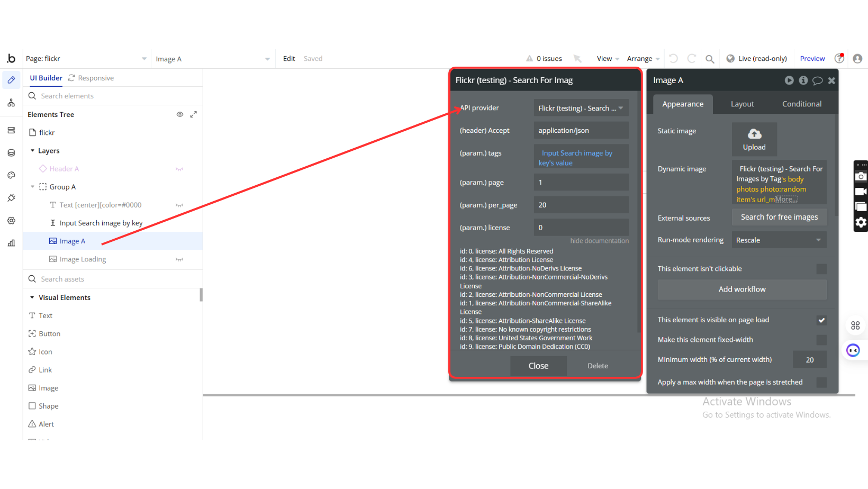Image resolution: width=868 pixels, height=489 pixels.
Task: Open the chat assistant face icon at right
Action: [x=853, y=350]
